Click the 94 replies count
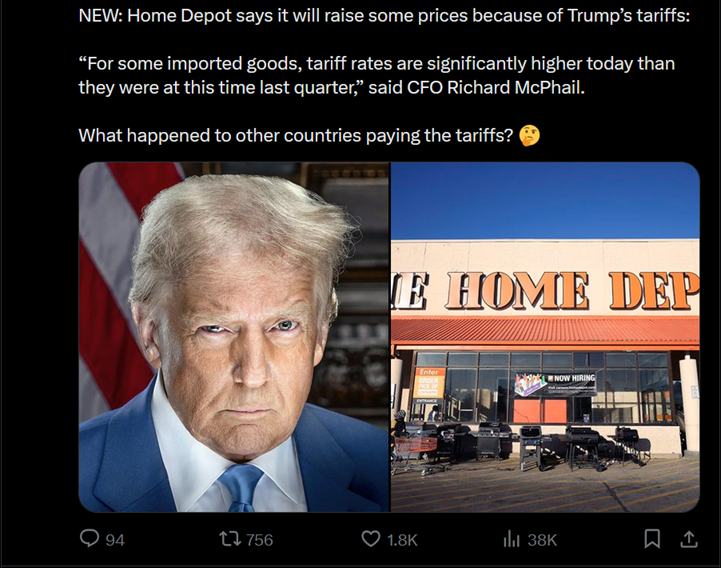This screenshot has height=568, width=721. pos(115,539)
